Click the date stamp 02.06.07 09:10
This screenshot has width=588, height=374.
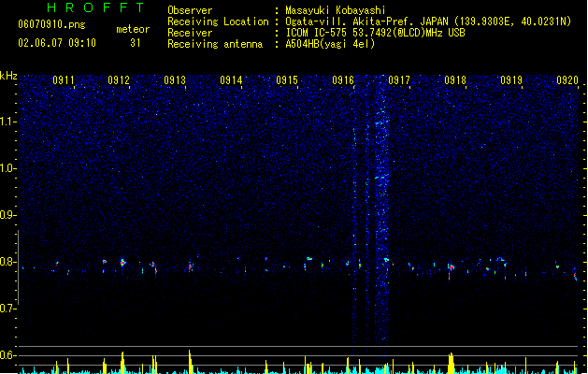pyautogui.click(x=57, y=43)
